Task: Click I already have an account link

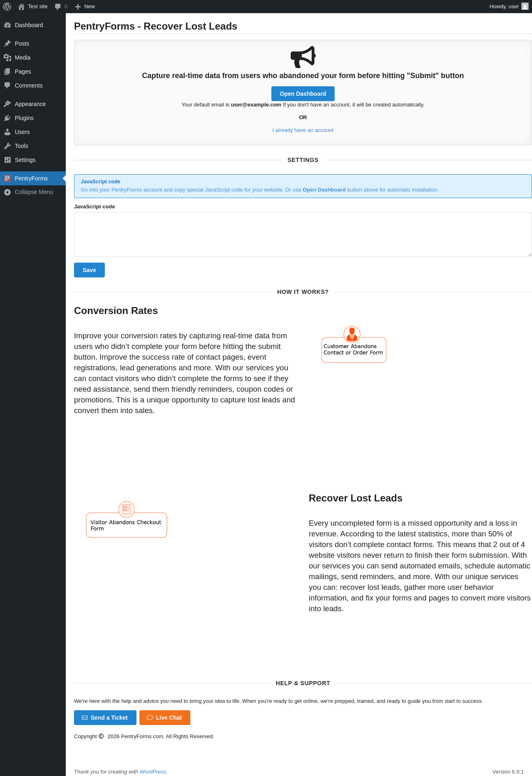Action: pyautogui.click(x=303, y=130)
